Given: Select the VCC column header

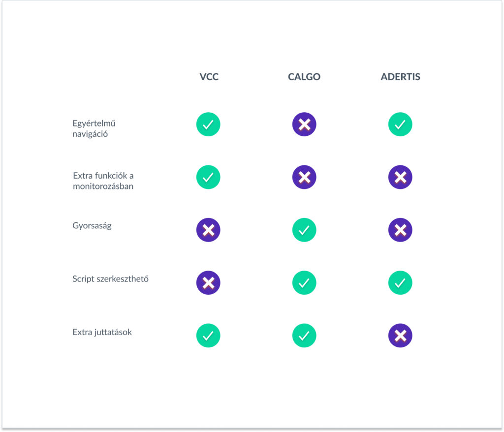Looking at the screenshot, I should click(209, 77).
